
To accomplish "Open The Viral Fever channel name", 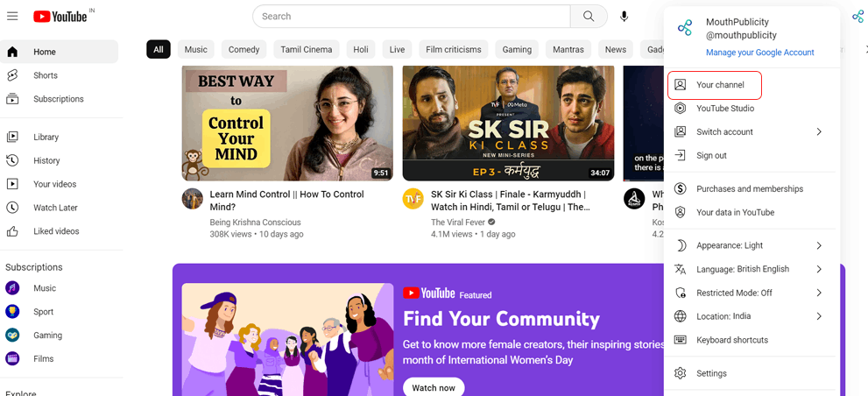I will (x=458, y=222).
